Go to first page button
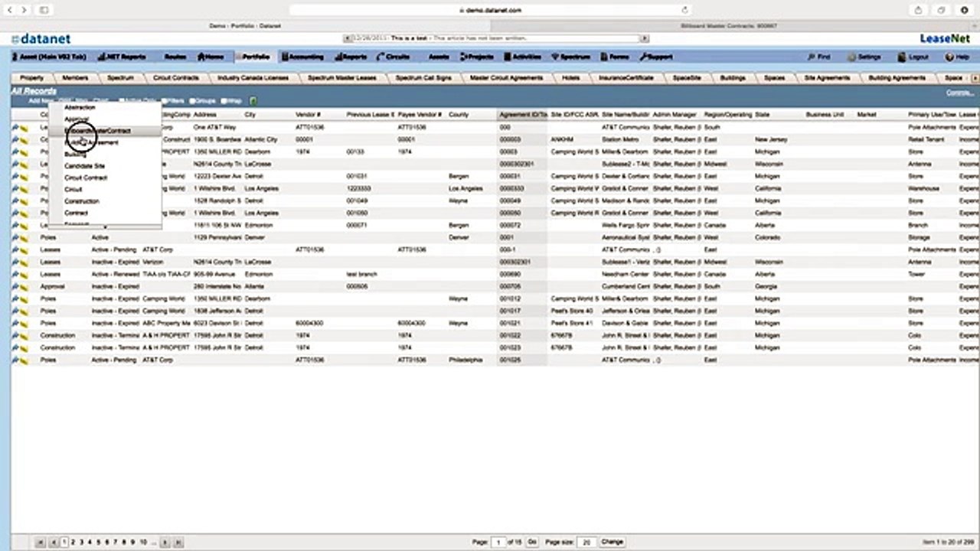Viewport: 980px width, 551px height. (41, 542)
